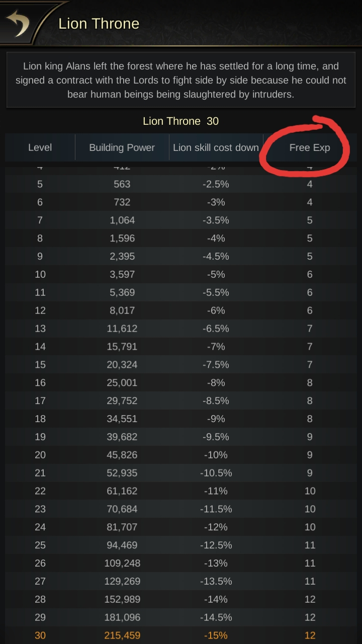Select the Building Power column header
Screen dimensions: 362x644
[122, 147]
